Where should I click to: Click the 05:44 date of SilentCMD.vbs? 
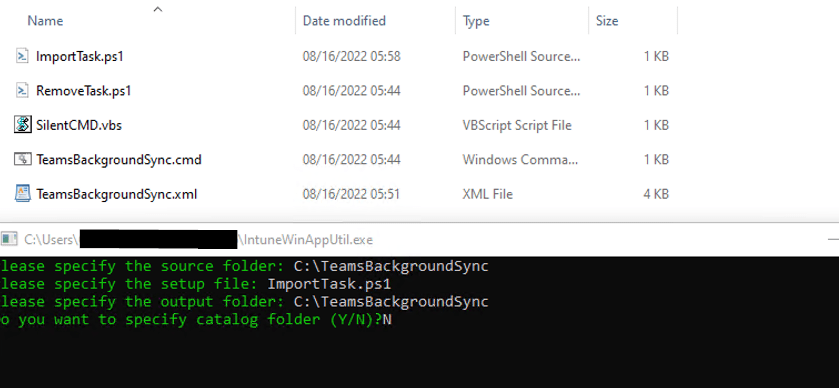pyautogui.click(x=352, y=125)
